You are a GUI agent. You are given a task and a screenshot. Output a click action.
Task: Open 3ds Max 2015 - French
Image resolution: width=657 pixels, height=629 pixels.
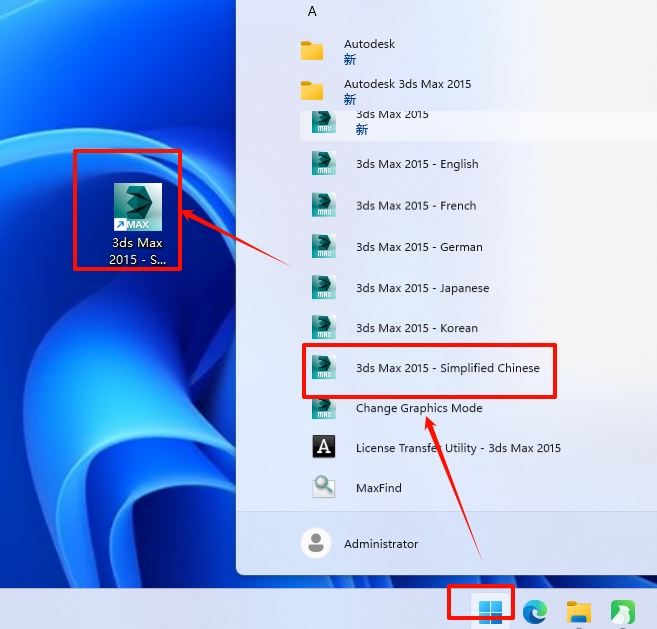[415, 206]
